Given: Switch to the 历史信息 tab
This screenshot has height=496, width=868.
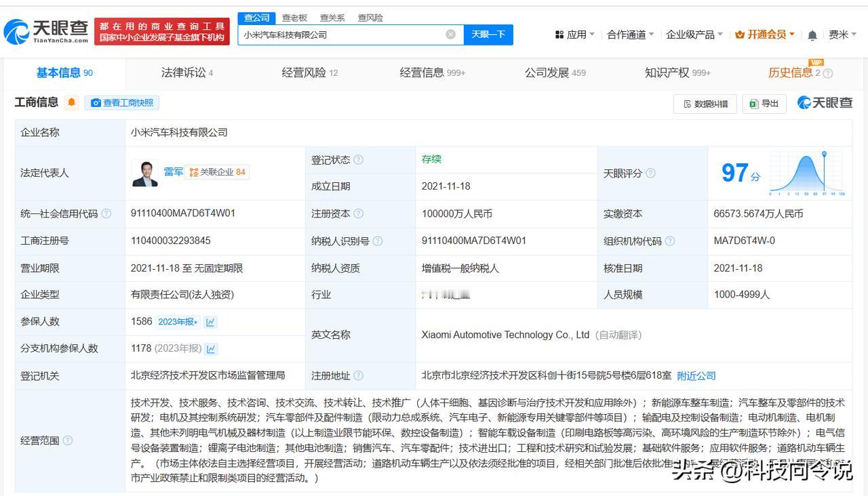Looking at the screenshot, I should pyautogui.click(x=794, y=73).
